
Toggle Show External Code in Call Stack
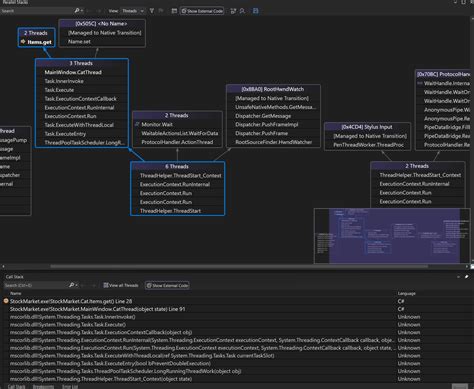(167, 285)
